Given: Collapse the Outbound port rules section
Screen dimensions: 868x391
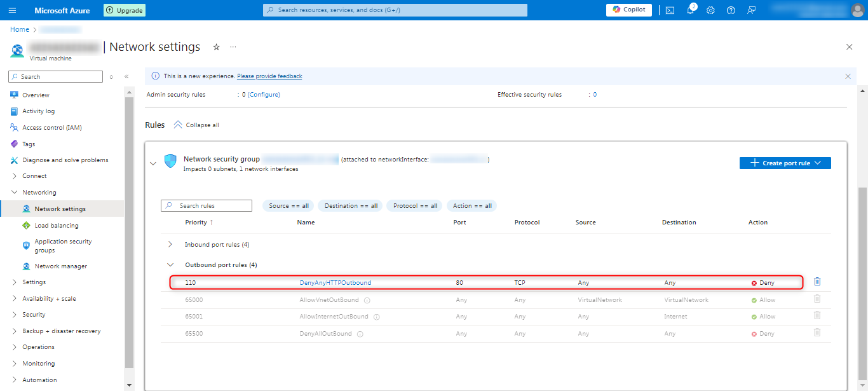Looking at the screenshot, I should coord(170,264).
